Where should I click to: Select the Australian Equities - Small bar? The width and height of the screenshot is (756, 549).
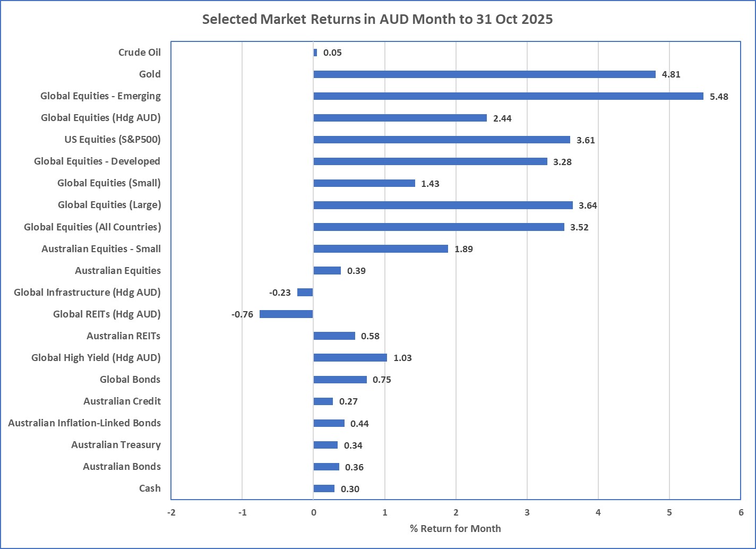coord(381,249)
